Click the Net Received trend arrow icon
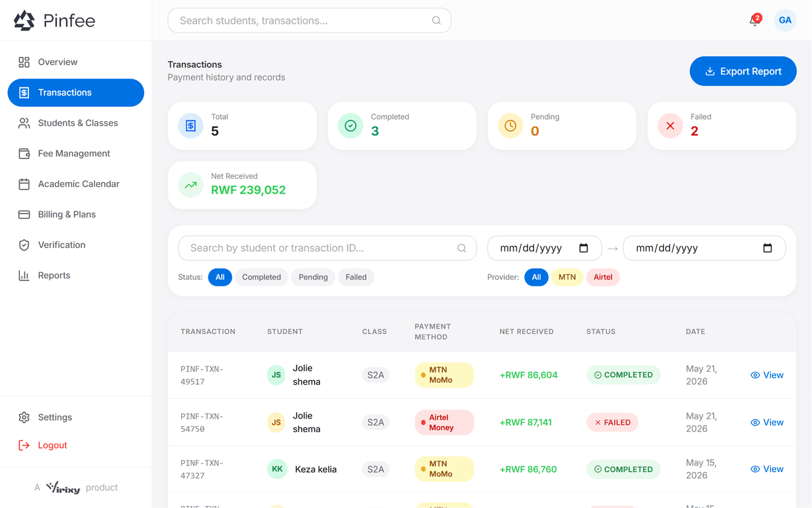Screen dimensions: 812x508 (191, 184)
